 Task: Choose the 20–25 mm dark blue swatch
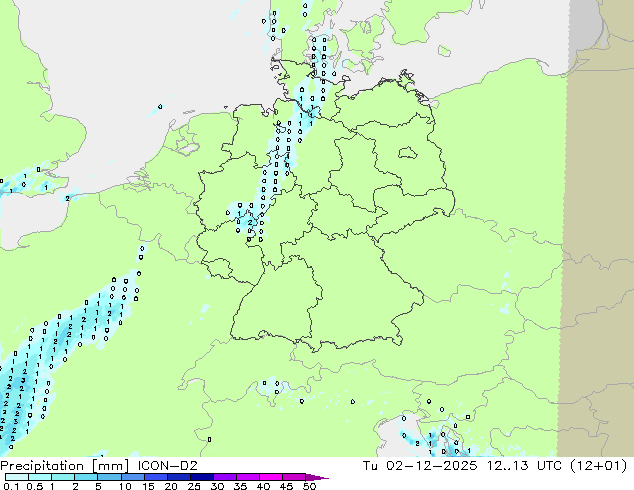(x=178, y=477)
